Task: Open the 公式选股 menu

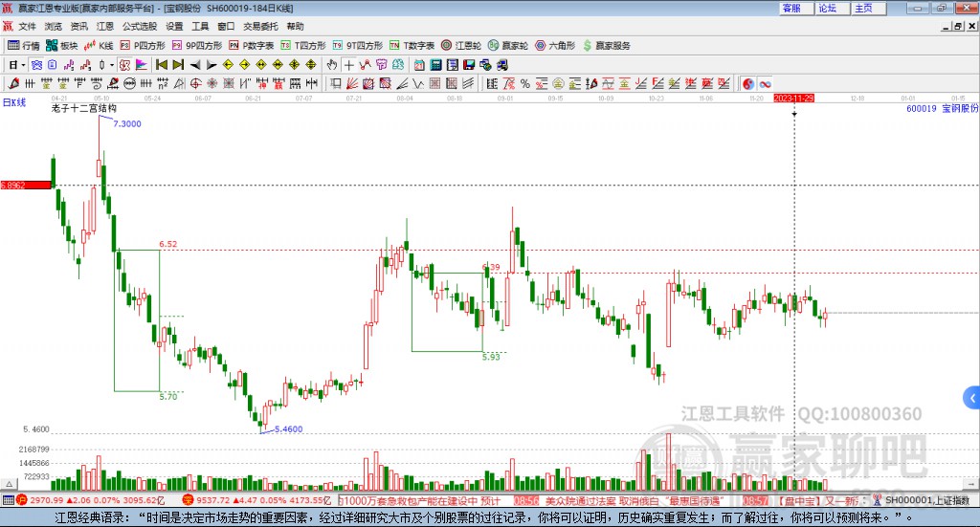Action: pyautogui.click(x=140, y=26)
